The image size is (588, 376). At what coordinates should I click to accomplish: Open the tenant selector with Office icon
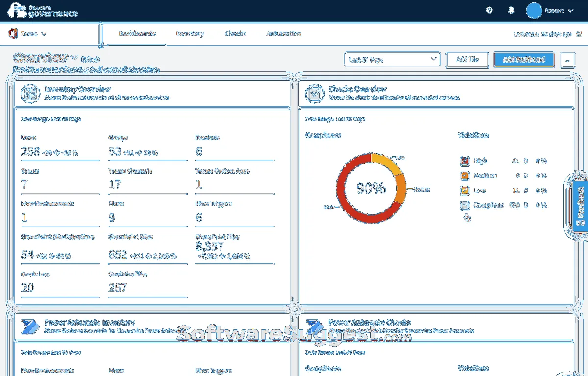click(27, 34)
